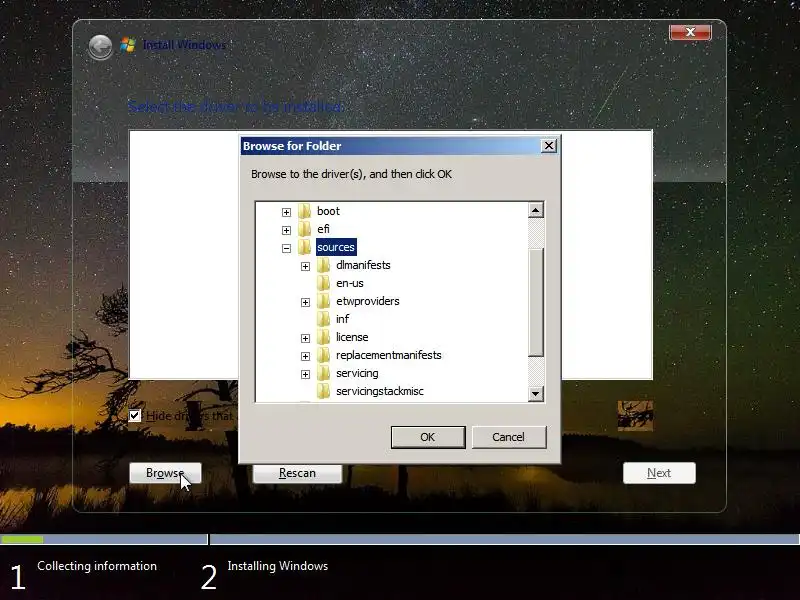Click the folder tree scrollbar thumb
The width and height of the screenshot is (800, 600).
535,302
